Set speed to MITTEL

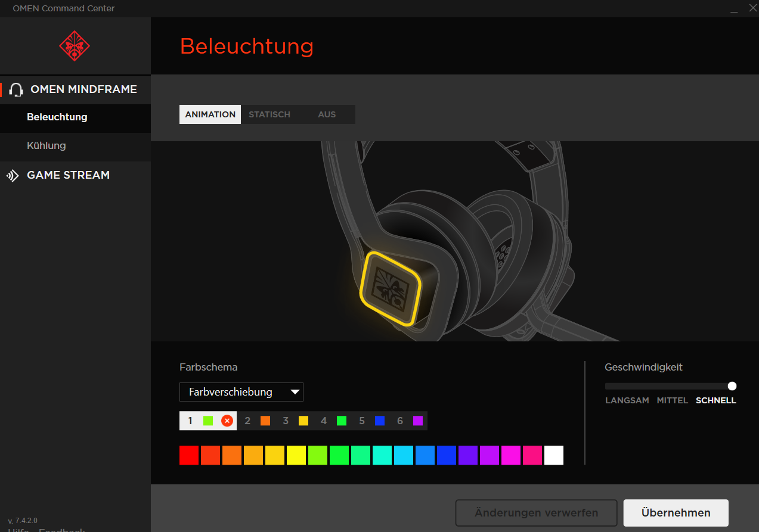tap(673, 400)
